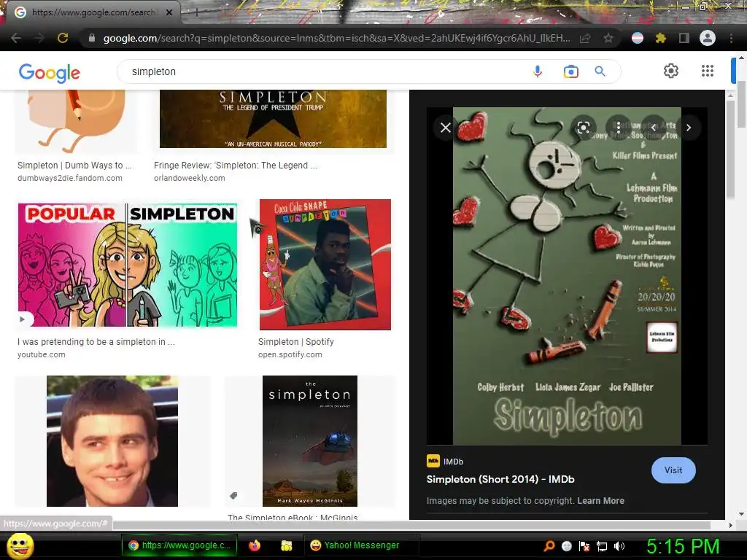Open the yellow folder taskbar icon
Viewport: 747px width, 560px height.
coord(286,545)
